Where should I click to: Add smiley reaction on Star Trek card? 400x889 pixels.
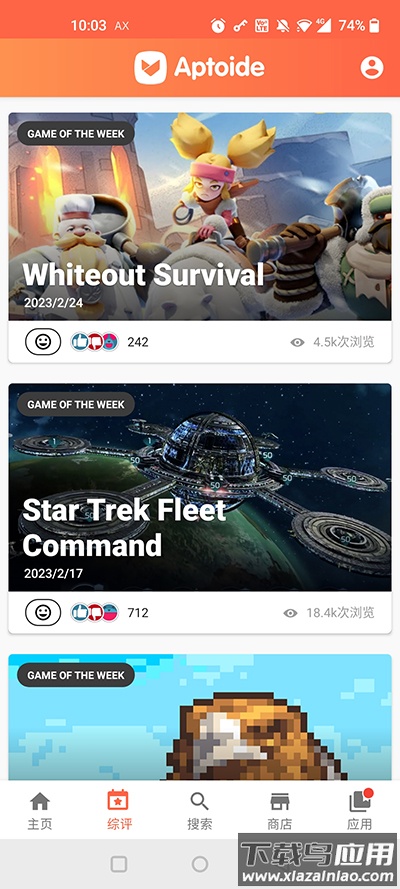[43, 612]
